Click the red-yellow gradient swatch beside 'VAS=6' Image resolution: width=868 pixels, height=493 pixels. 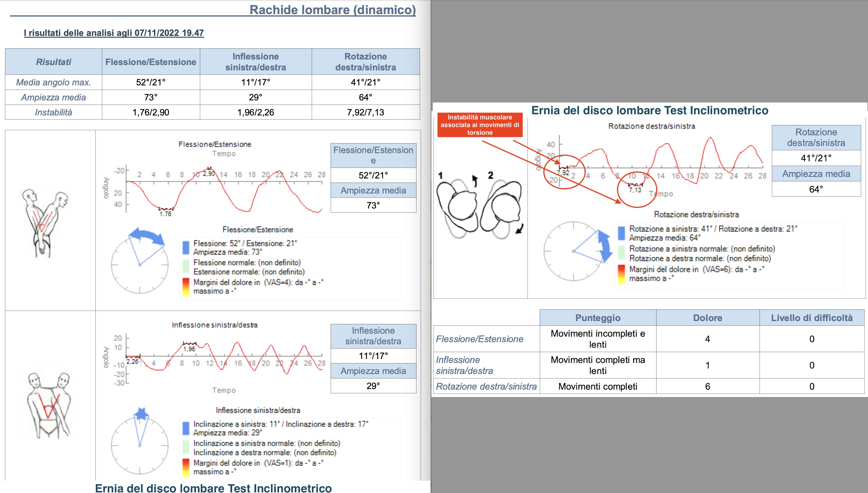[621, 274]
